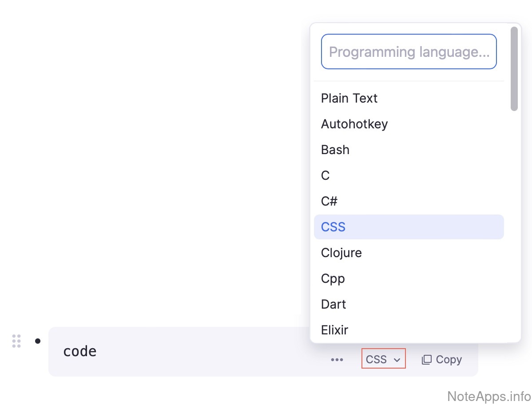Select Clojure from the dropdown list

click(x=341, y=253)
